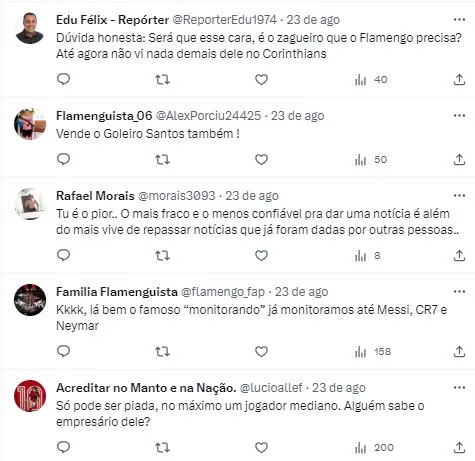Image resolution: width=475 pixels, height=461 pixels.
Task: Share Flamenguista_06's tweet
Action: coord(459,159)
